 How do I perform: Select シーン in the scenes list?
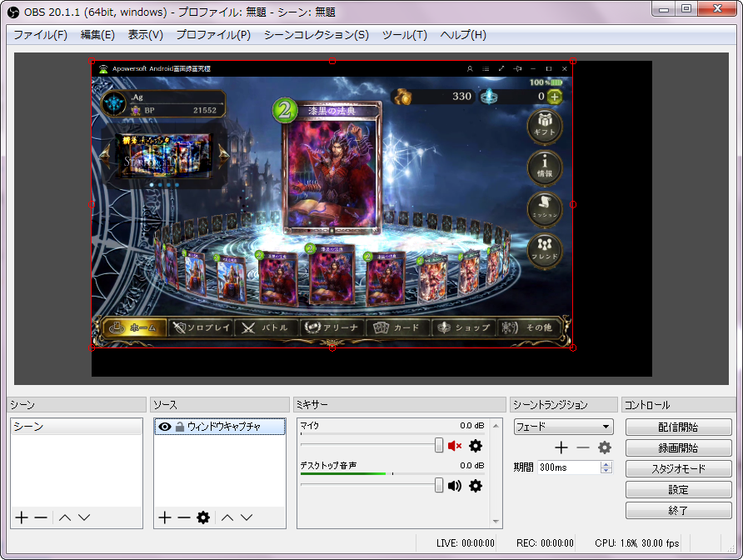tap(77, 427)
